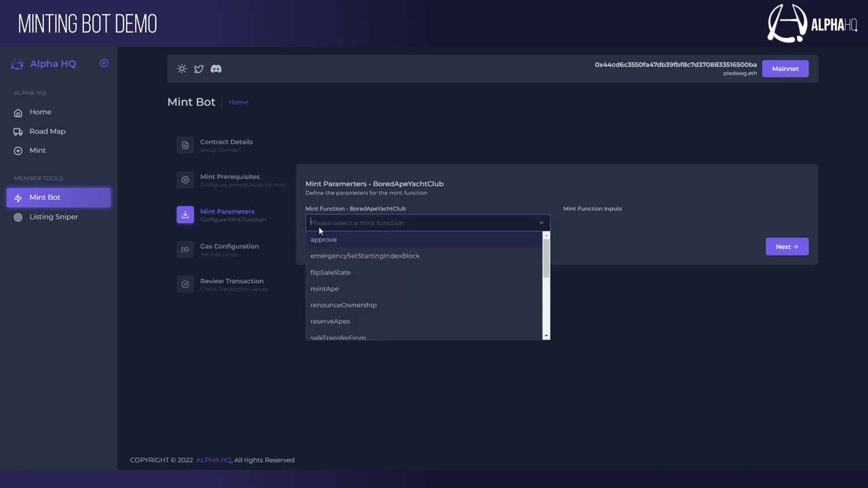Click the Mint Prerequisites gear icon
This screenshot has width=868, height=488.
click(x=185, y=180)
